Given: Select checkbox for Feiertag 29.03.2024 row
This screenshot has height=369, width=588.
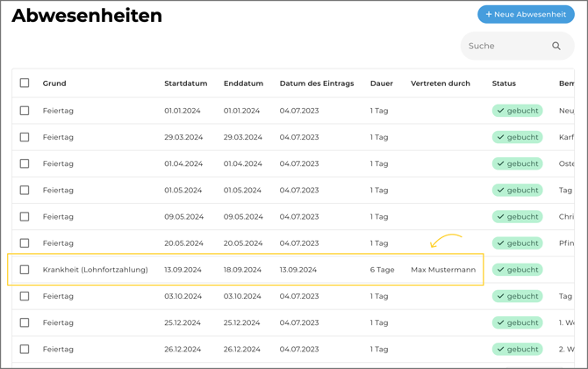Looking at the screenshot, I should point(25,137).
